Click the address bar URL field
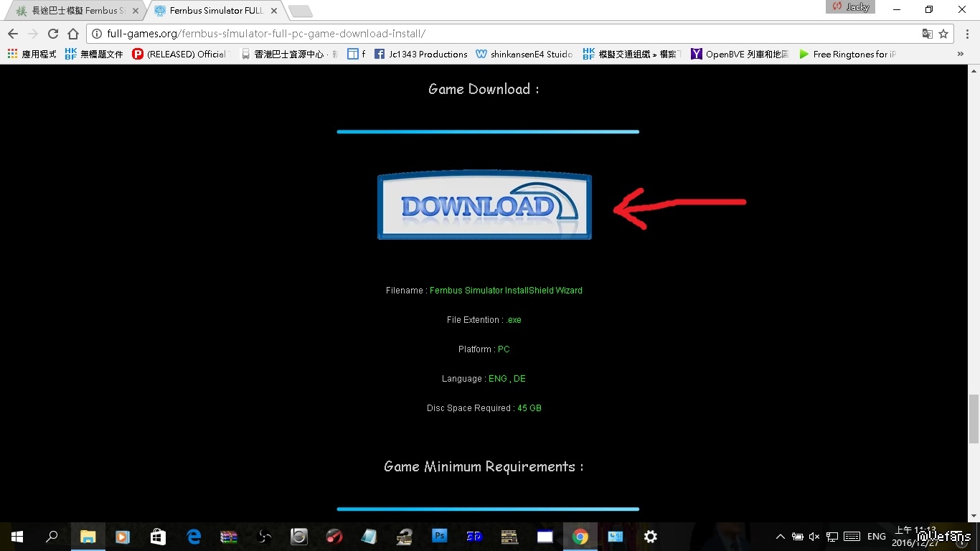Viewport: 980px width, 551px height. point(502,34)
